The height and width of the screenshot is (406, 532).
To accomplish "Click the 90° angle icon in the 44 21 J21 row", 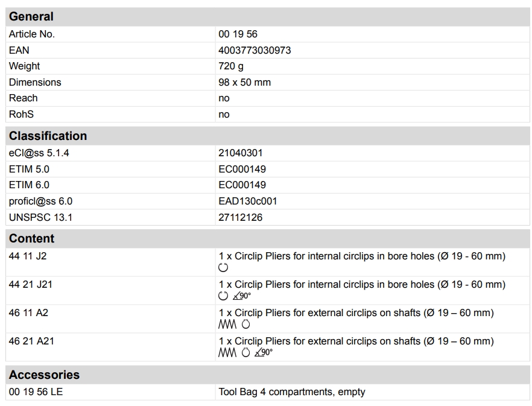I will pyautogui.click(x=242, y=296).
